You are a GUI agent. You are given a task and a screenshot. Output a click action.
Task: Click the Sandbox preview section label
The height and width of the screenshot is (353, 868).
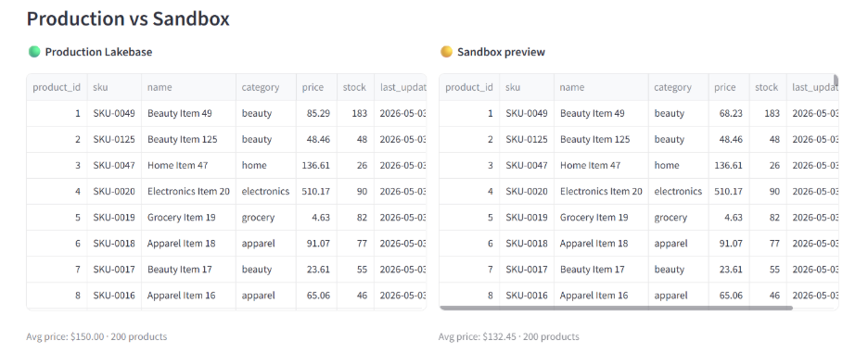pyautogui.click(x=501, y=52)
